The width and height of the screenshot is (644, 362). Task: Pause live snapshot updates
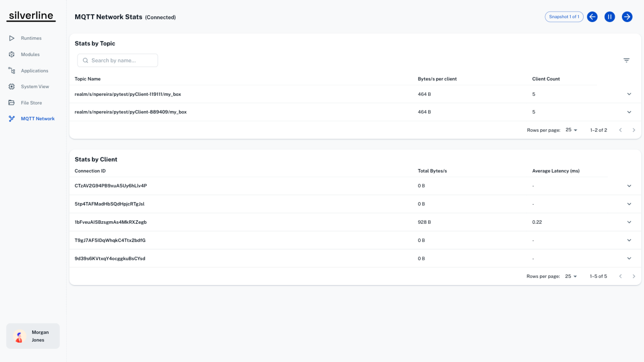click(x=610, y=17)
